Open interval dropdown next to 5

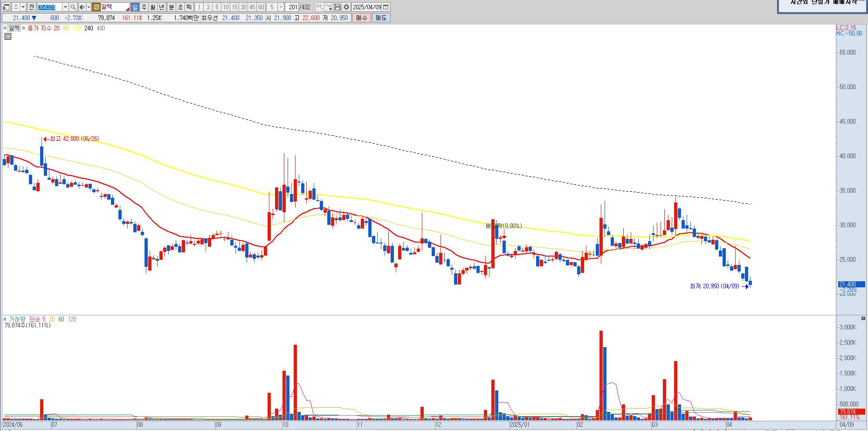[281, 7]
